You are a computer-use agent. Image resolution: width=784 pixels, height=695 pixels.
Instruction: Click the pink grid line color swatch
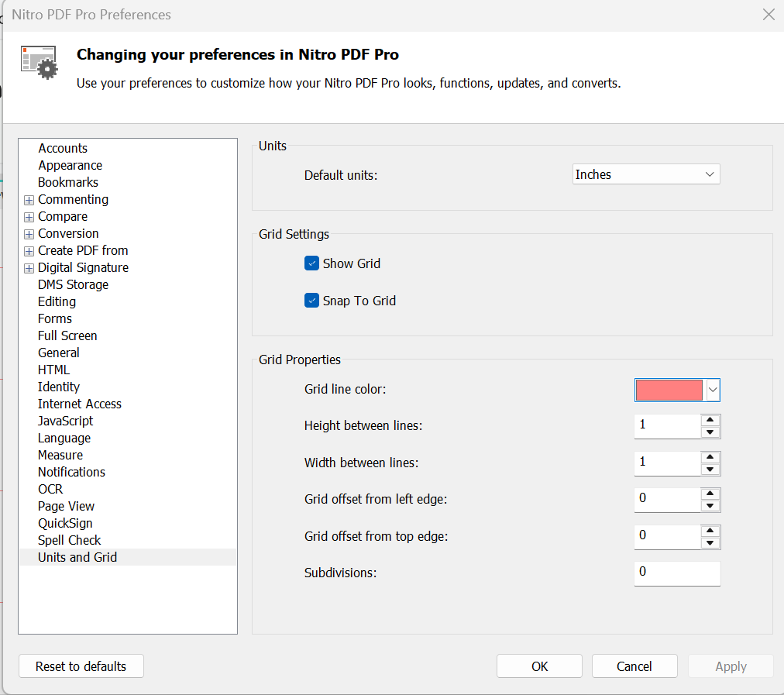[669, 390]
